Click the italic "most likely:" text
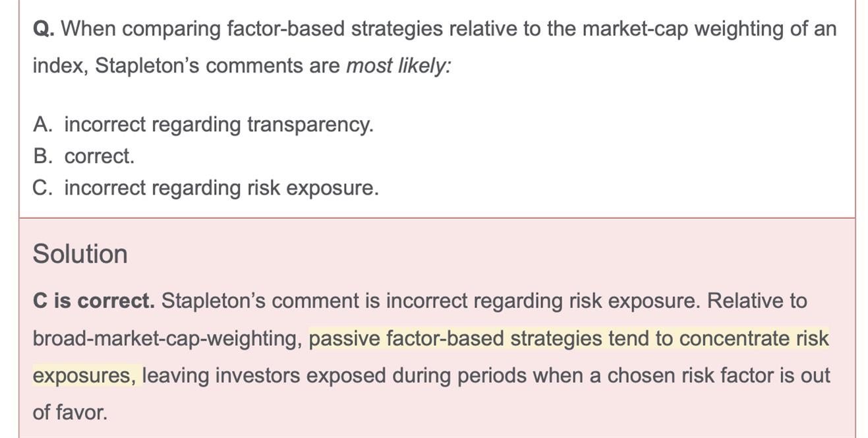This screenshot has height=438, width=868. [398, 66]
